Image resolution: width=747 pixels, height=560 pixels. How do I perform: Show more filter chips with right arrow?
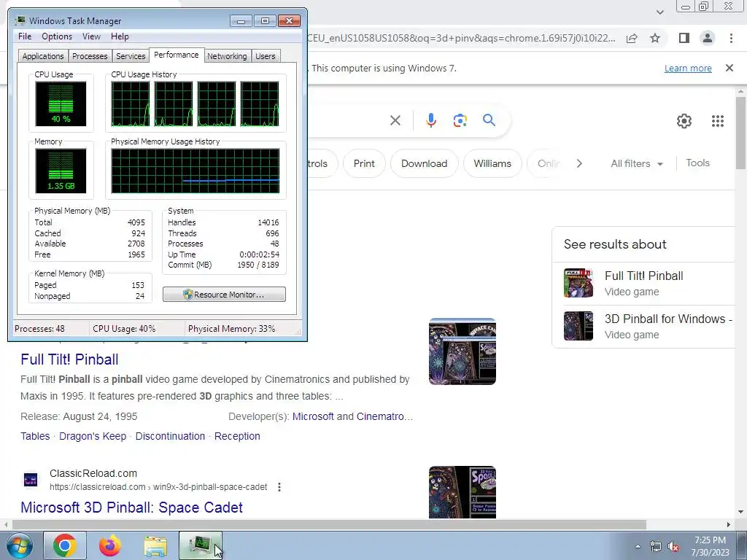(x=579, y=163)
